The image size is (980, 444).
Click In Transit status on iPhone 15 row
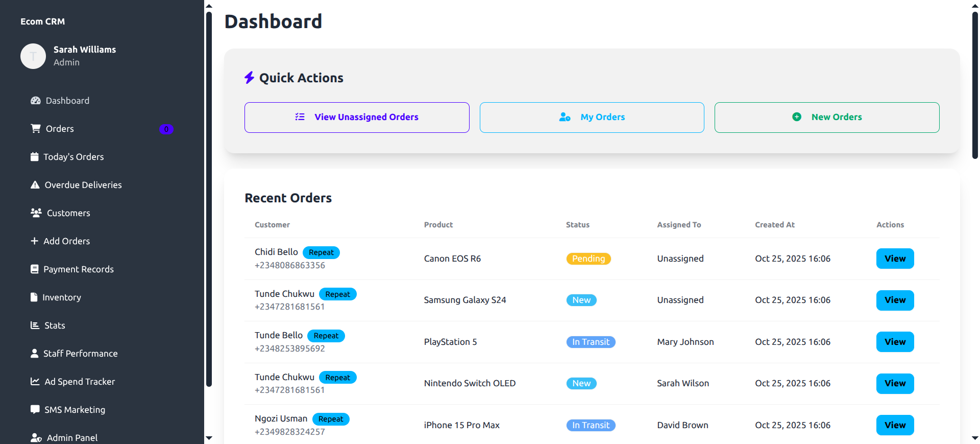pos(591,425)
